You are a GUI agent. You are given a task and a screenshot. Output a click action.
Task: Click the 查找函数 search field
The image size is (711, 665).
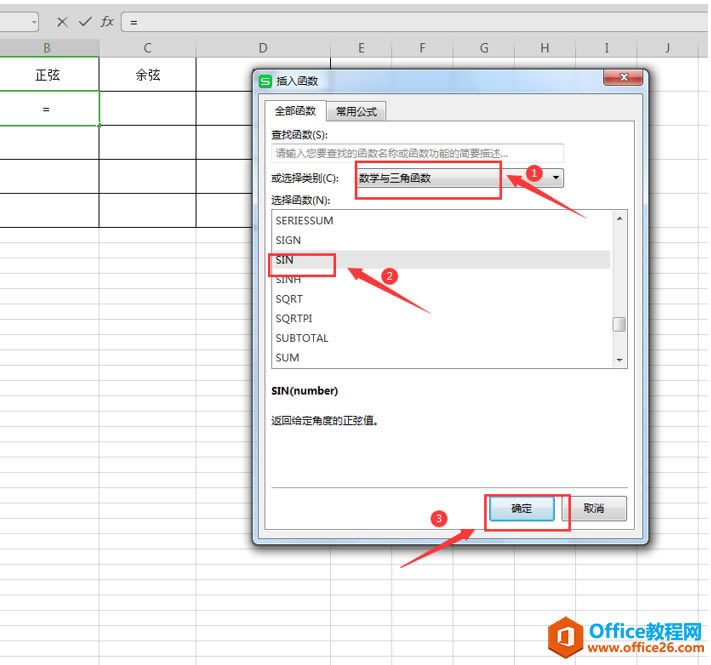click(x=418, y=153)
